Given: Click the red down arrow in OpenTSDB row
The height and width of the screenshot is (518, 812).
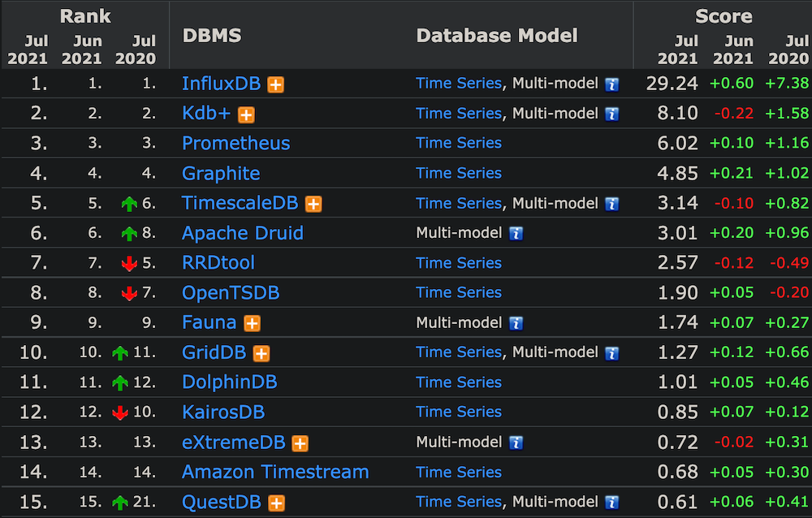Looking at the screenshot, I should click(x=129, y=294).
